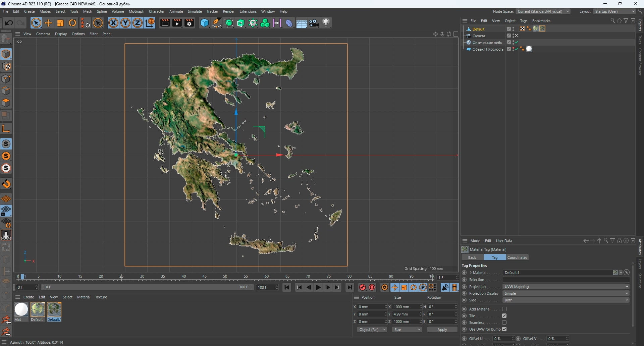The image size is (644, 346).
Task: Open Size mode dropdown
Action: 407,330
